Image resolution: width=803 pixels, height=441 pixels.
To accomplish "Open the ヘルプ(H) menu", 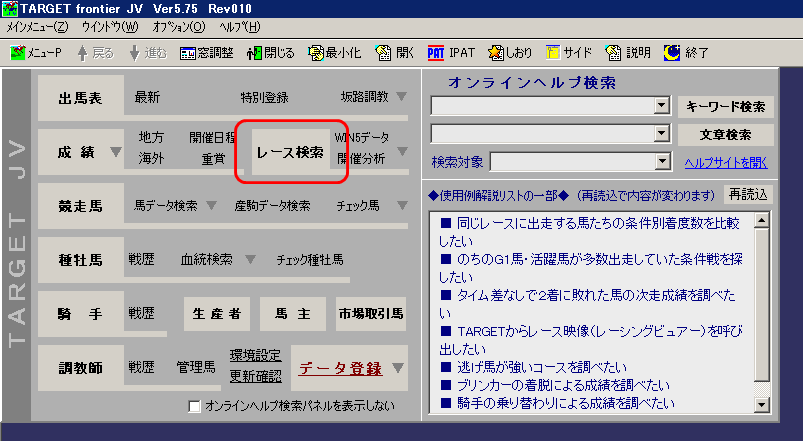I will (x=240, y=27).
